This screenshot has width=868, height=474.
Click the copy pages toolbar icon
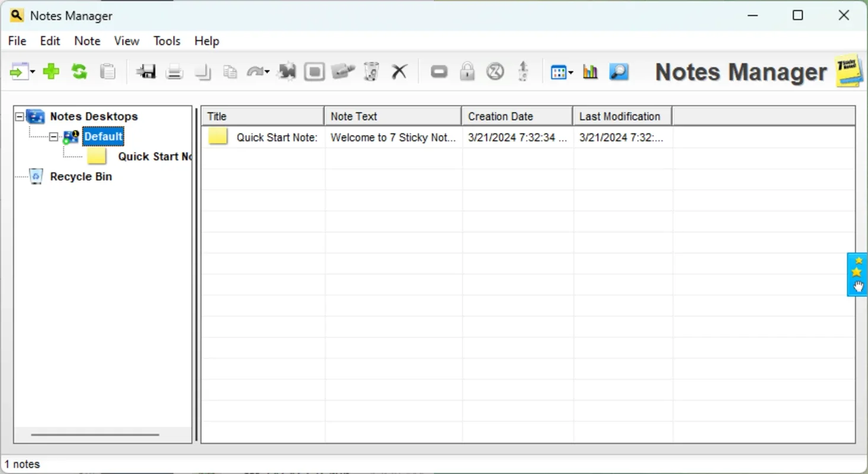point(230,72)
